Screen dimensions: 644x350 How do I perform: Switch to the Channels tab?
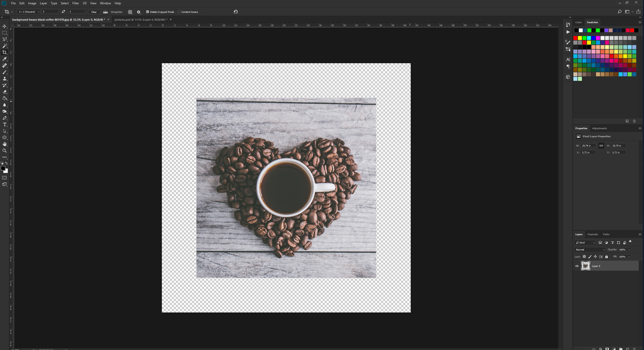(x=593, y=234)
